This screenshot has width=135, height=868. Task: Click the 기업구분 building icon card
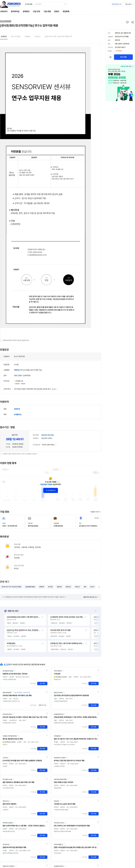click(38, 522)
